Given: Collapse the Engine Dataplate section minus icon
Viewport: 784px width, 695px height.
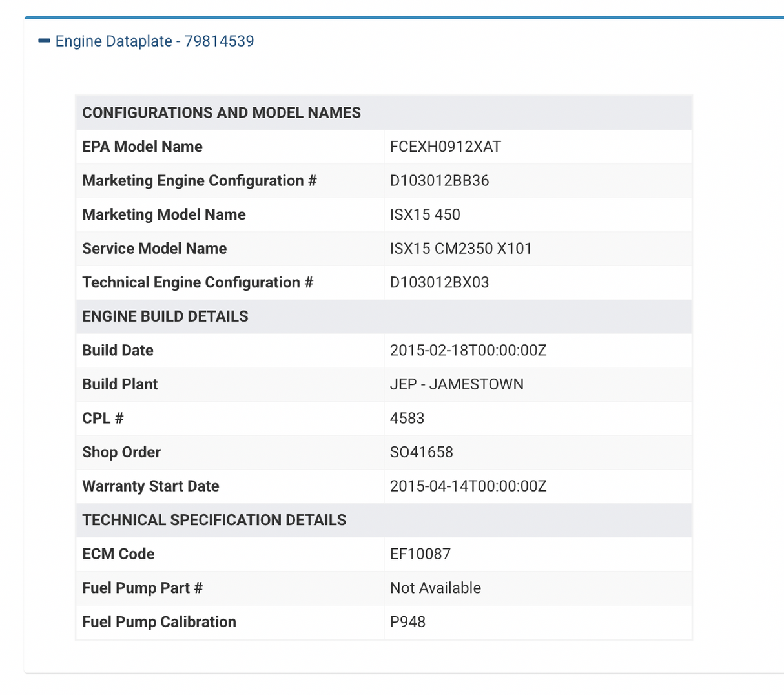Looking at the screenshot, I should pyautogui.click(x=44, y=41).
